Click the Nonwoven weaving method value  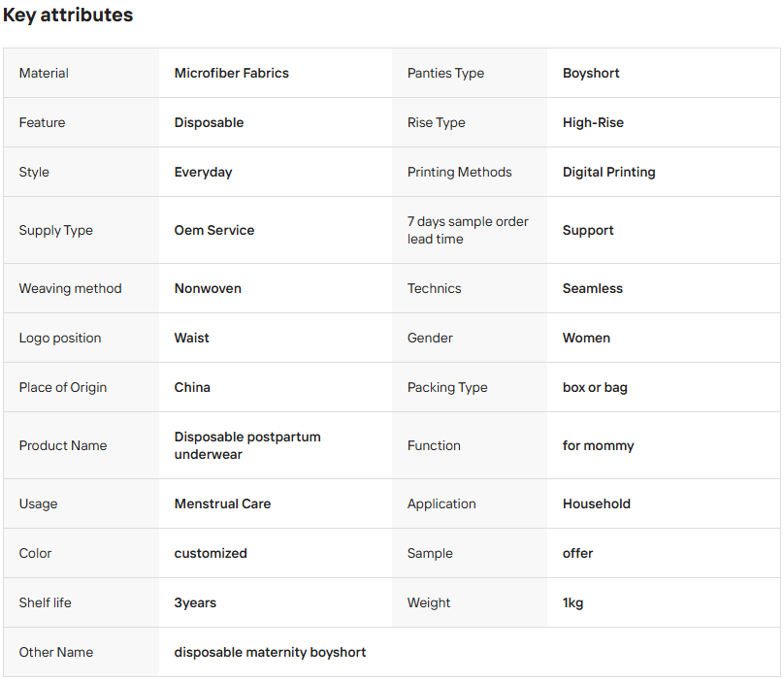point(208,288)
